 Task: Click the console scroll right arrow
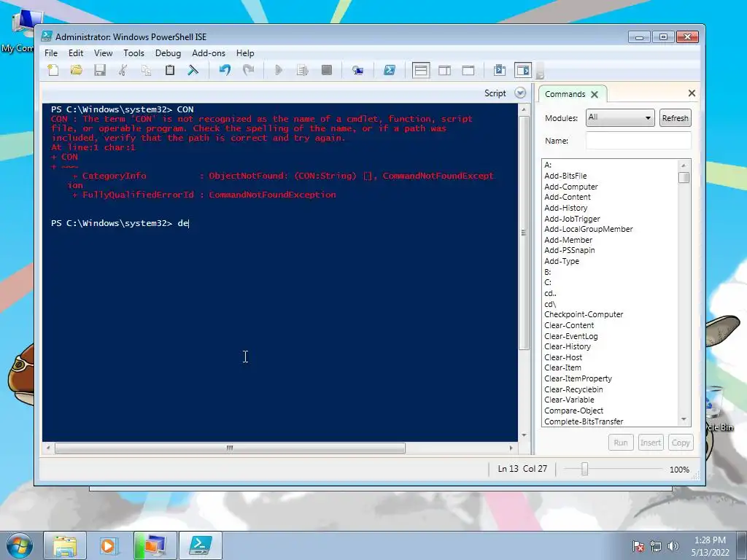(x=511, y=448)
